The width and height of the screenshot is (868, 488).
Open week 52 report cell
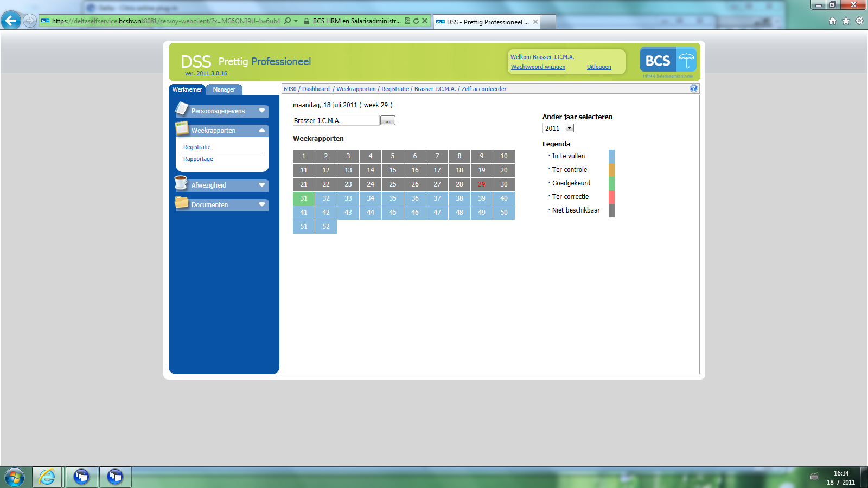point(326,227)
